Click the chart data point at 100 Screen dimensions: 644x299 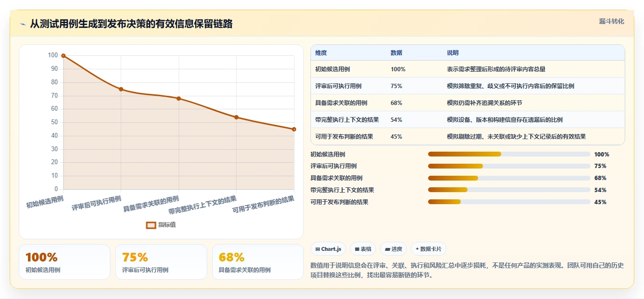click(x=63, y=56)
